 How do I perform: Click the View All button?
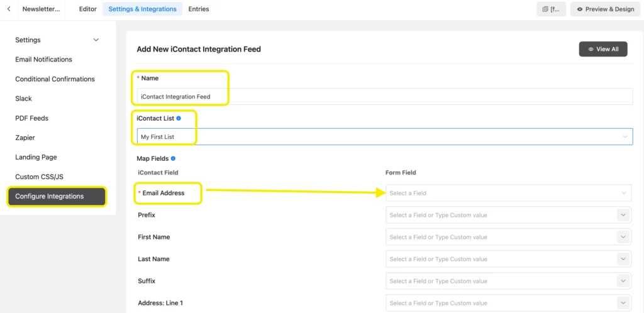tap(603, 49)
